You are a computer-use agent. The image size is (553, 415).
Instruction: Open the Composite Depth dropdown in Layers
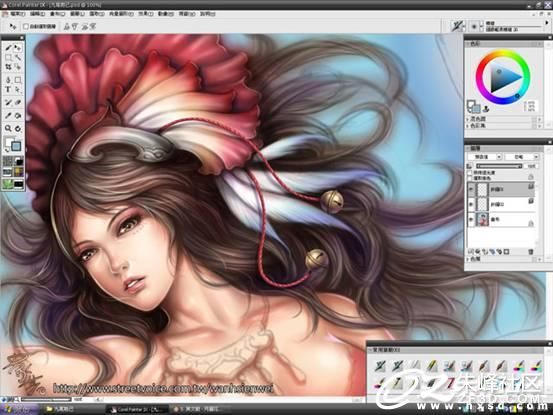click(522, 156)
